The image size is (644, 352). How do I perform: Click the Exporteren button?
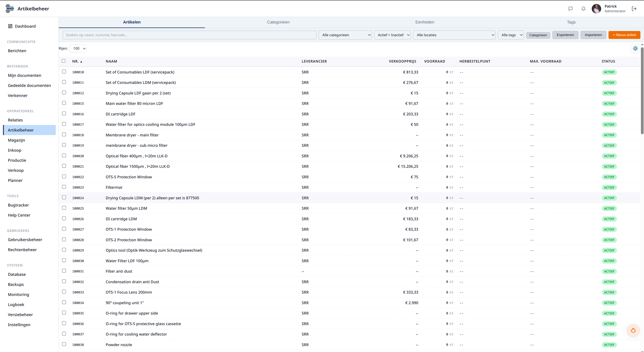[565, 35]
